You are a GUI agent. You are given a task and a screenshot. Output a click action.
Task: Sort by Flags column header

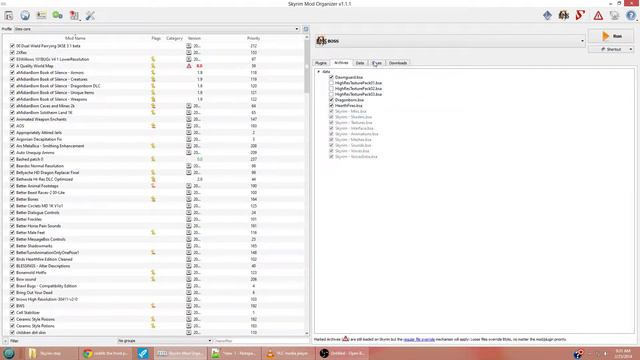[x=156, y=38]
